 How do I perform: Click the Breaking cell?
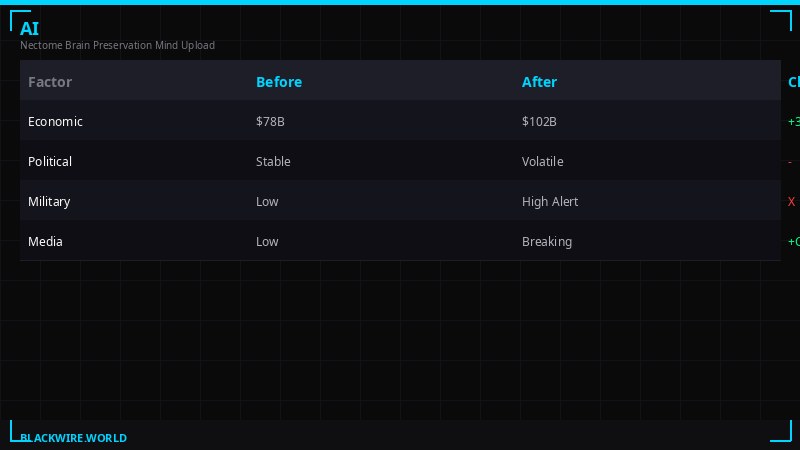[547, 241]
